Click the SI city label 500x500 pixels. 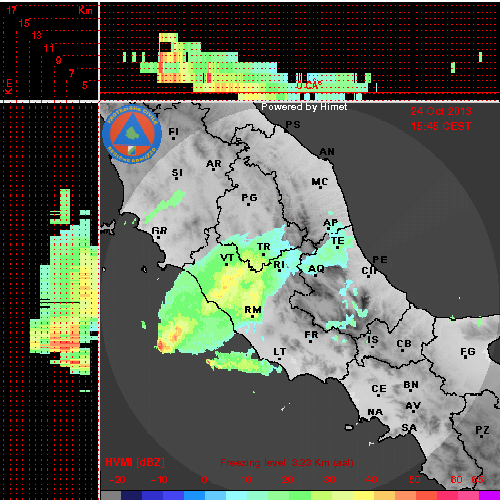point(177,174)
